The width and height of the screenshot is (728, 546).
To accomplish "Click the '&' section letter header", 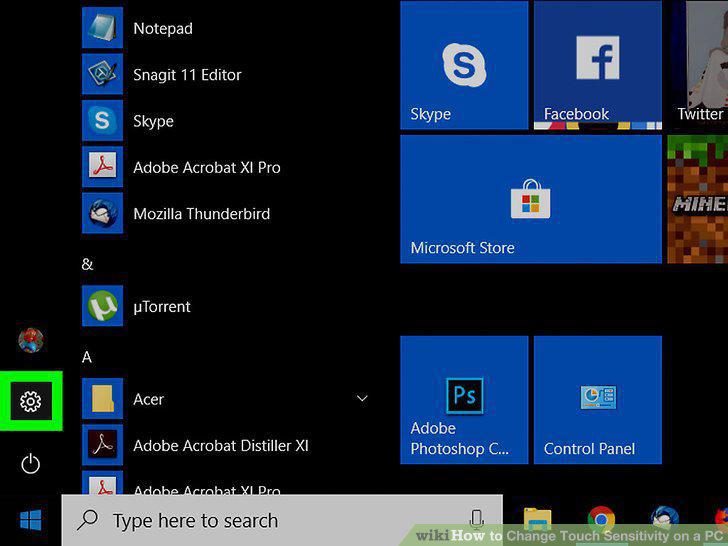I will click(87, 264).
